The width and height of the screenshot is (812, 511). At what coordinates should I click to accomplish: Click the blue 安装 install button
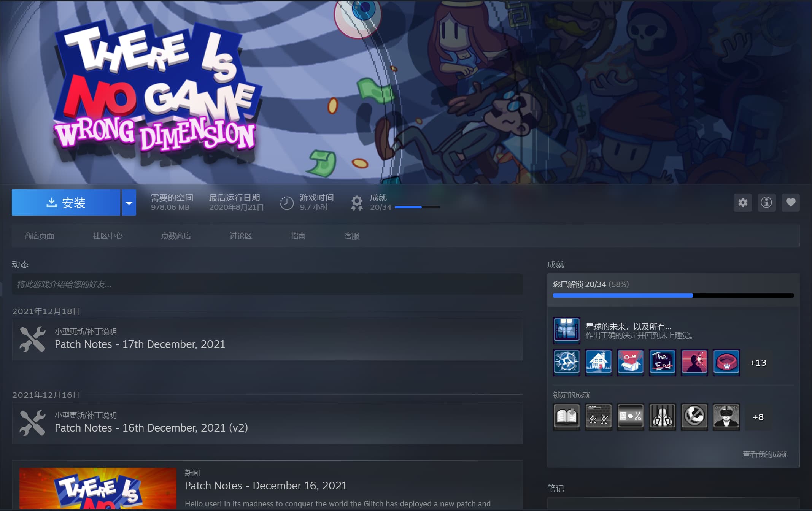66,203
